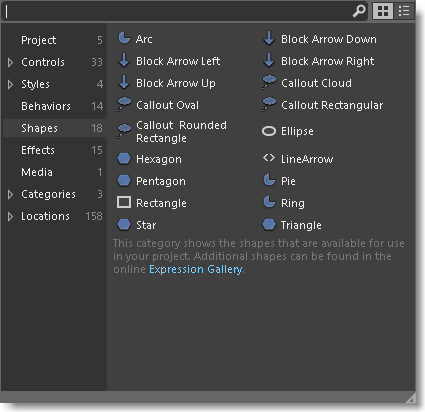
Task: Select the Triangle shape icon
Action: 269,225
